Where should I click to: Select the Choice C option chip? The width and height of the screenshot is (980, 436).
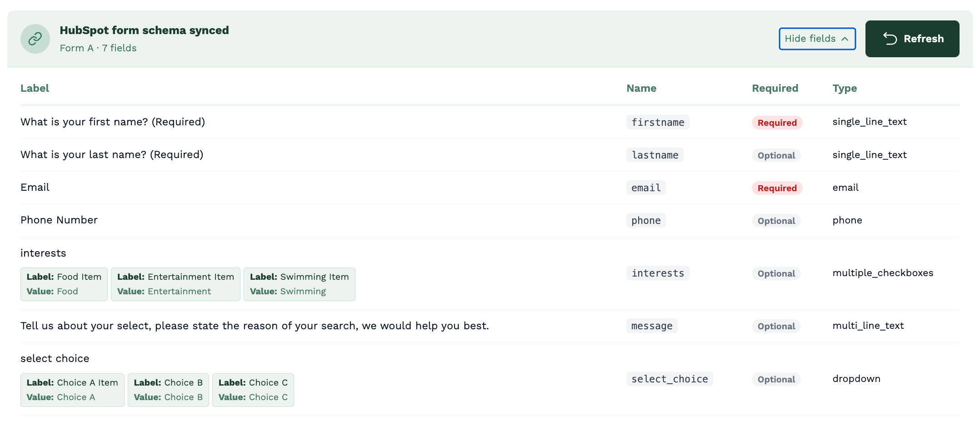pos(253,390)
